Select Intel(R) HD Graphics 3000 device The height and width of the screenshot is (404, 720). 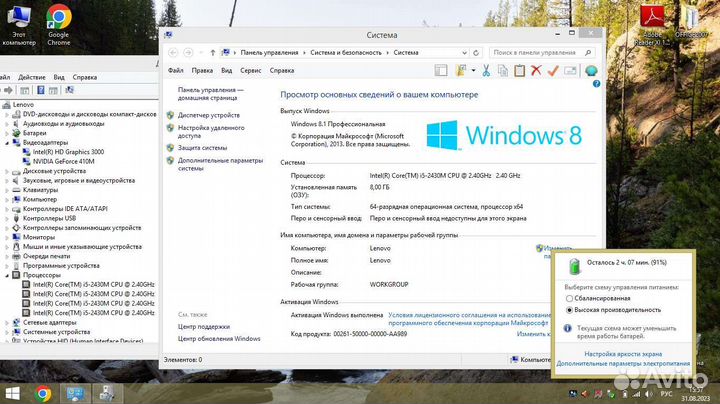tap(68, 152)
